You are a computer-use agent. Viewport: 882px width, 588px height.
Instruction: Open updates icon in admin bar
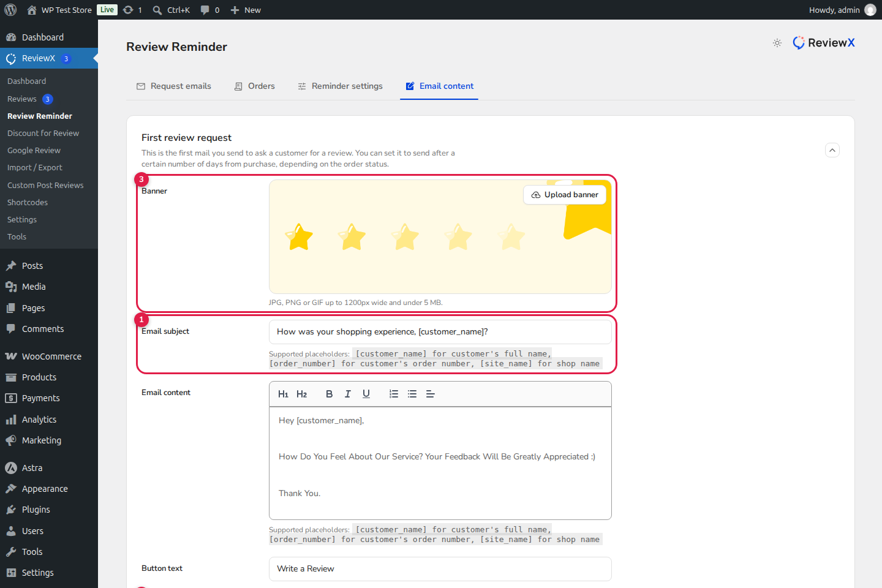tap(132, 10)
